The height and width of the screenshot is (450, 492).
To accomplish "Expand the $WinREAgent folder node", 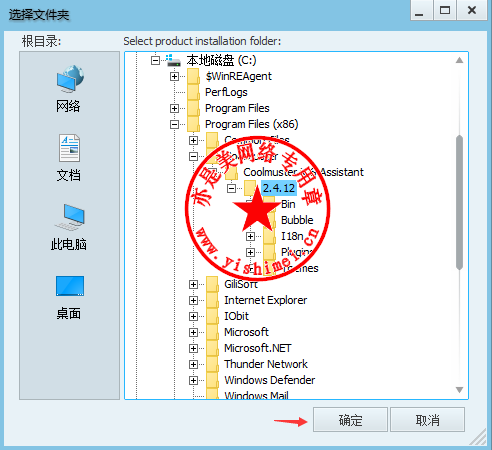I will [x=174, y=76].
